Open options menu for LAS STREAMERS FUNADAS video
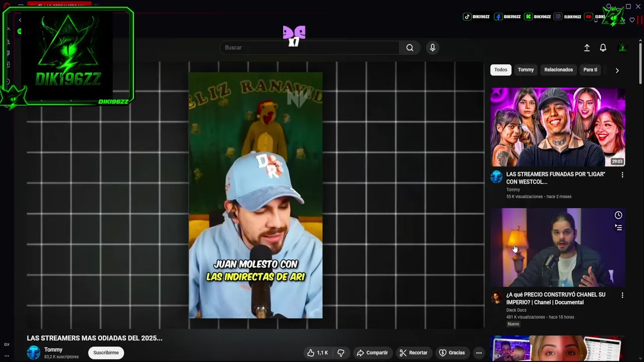Image resolution: width=644 pixels, height=362 pixels. click(x=622, y=175)
